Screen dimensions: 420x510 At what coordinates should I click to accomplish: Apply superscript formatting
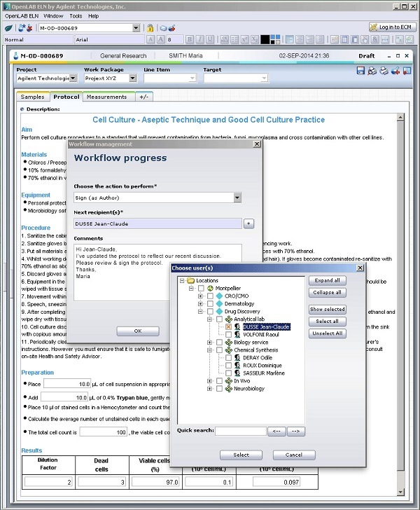click(245, 40)
